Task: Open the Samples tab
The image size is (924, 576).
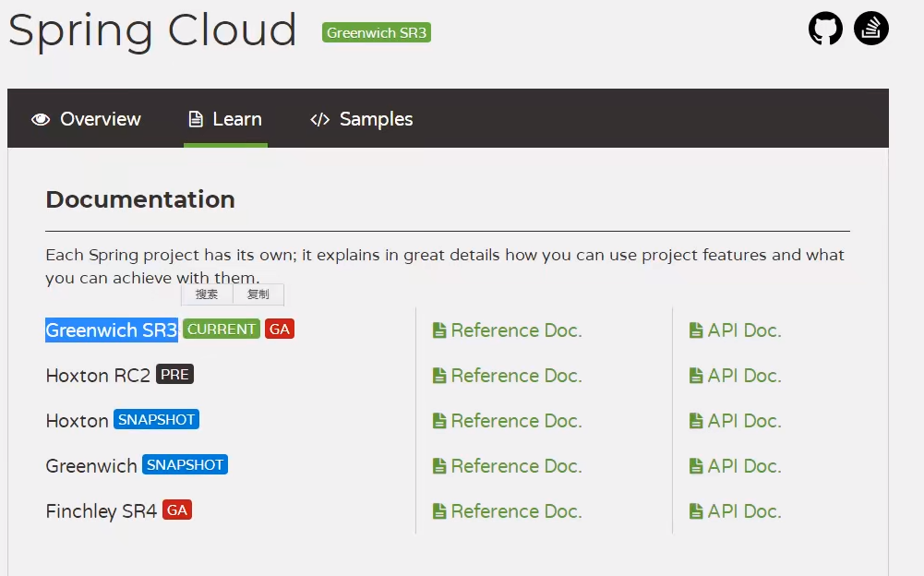Action: [x=361, y=119]
